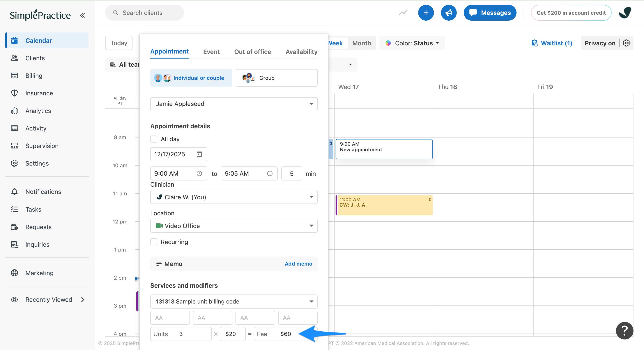Click the 9:00 AM start time field
The image size is (644, 350).
tap(179, 173)
